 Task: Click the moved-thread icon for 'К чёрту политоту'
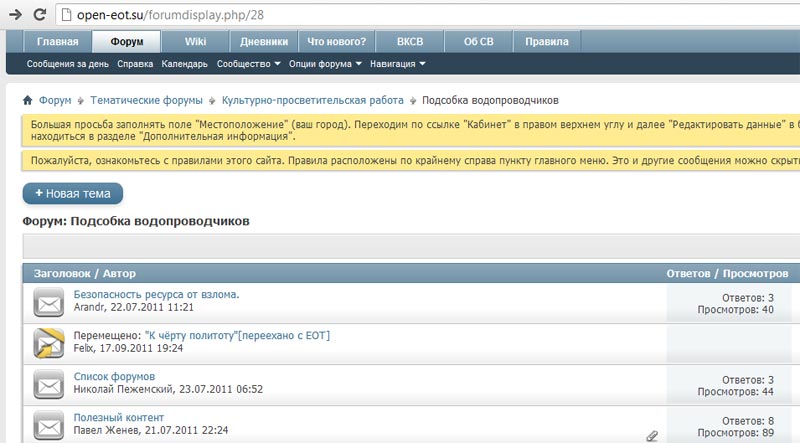coord(48,343)
